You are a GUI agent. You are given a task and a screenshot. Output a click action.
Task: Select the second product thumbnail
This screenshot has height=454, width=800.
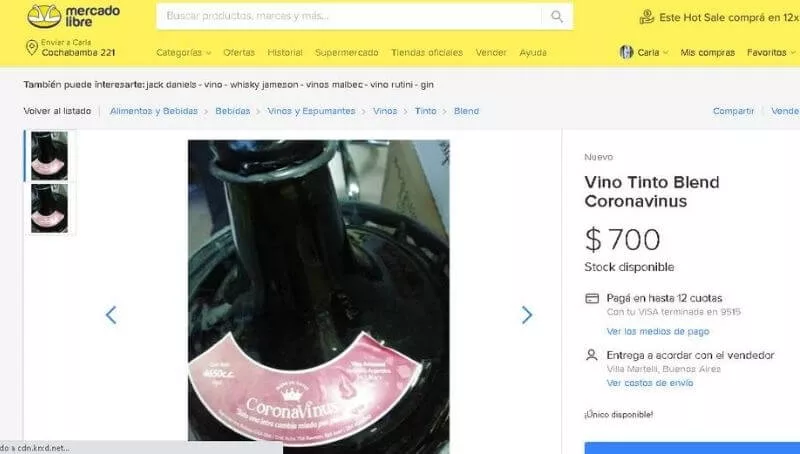(49, 208)
